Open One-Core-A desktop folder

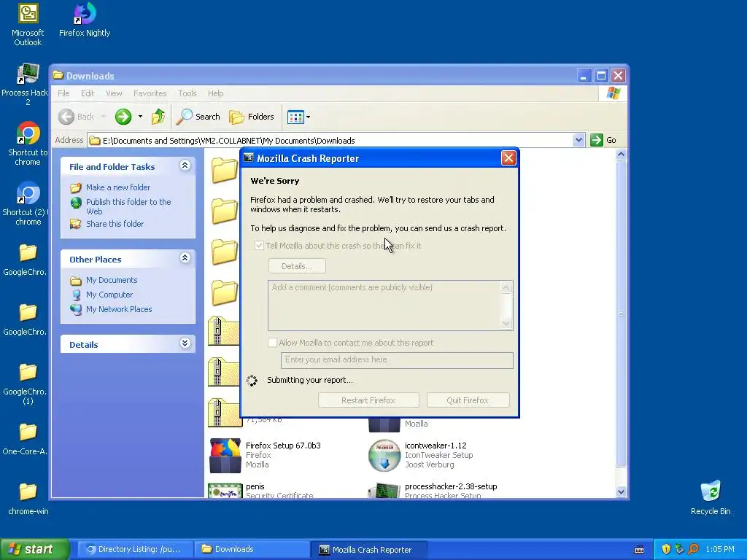click(26, 438)
